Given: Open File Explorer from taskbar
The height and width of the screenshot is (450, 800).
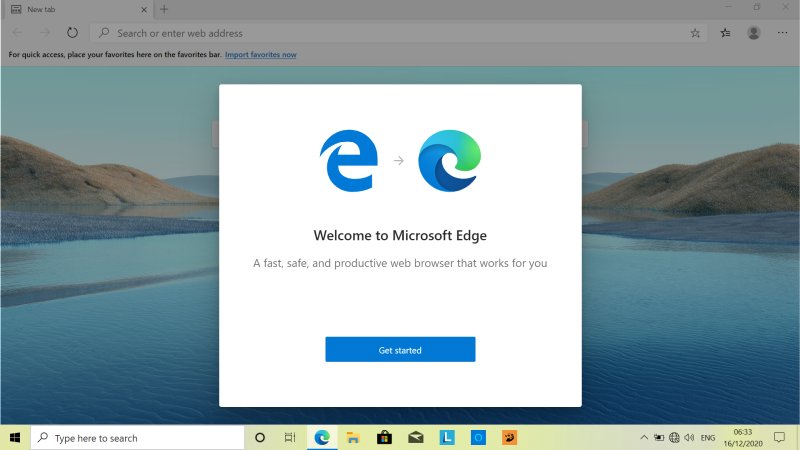Looking at the screenshot, I should [353, 438].
